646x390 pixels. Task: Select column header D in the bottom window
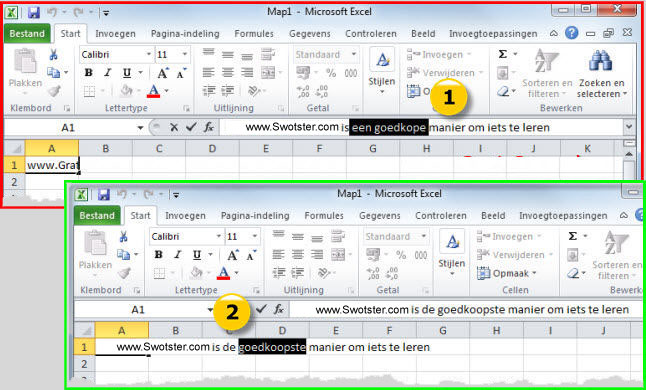282,330
